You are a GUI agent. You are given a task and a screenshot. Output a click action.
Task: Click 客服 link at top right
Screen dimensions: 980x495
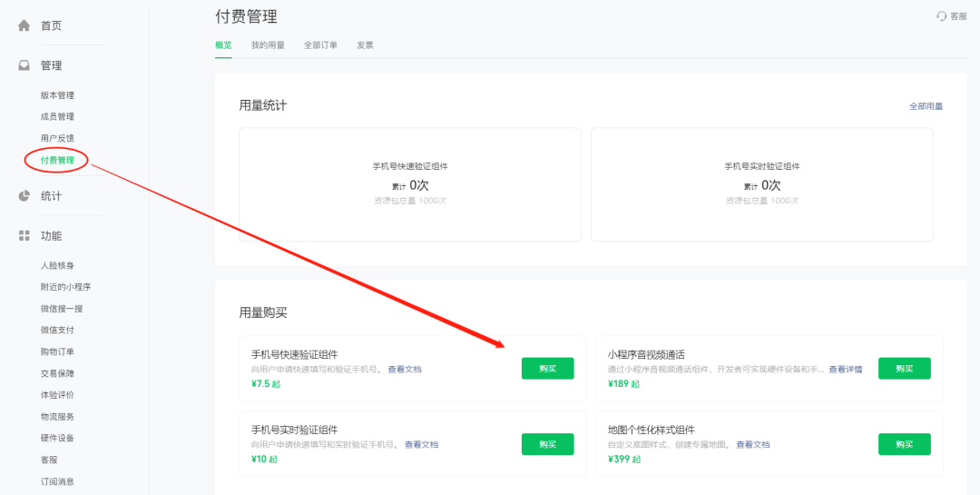click(959, 16)
